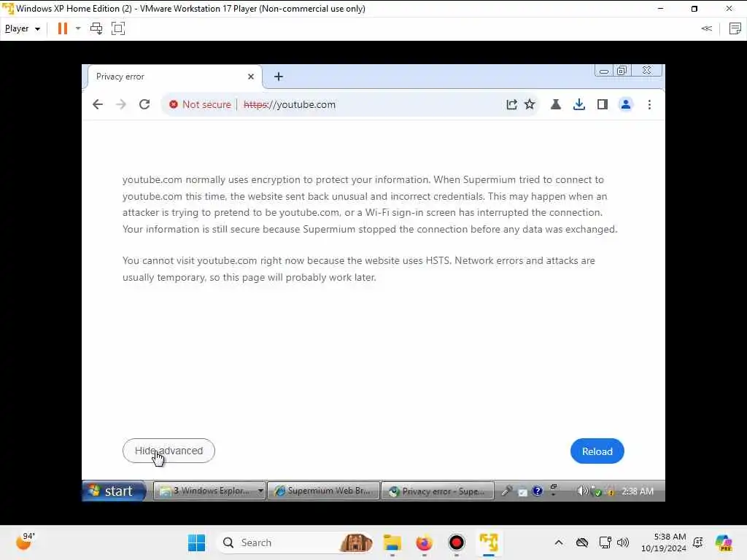
Task: Switch to Supermium Web Browser taskbar item
Action: (x=324, y=491)
